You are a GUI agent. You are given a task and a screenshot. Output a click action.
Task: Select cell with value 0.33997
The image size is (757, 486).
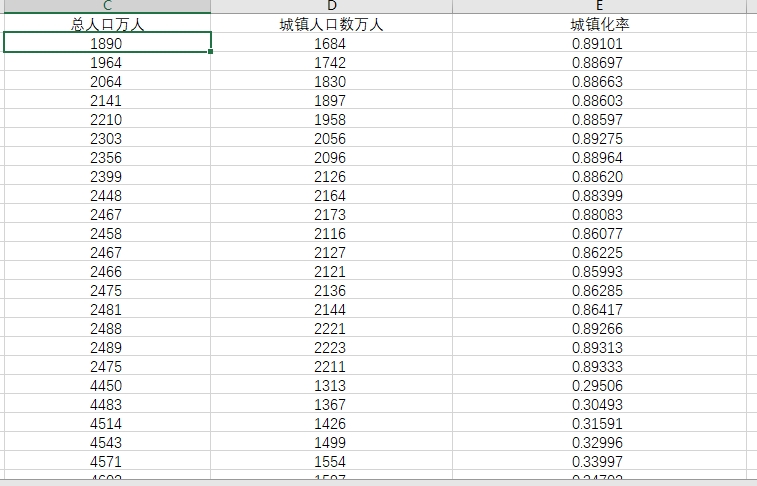(x=599, y=461)
